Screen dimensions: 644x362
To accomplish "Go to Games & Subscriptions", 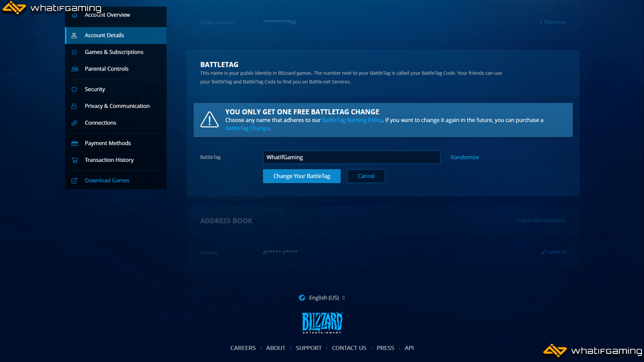I will [116, 52].
